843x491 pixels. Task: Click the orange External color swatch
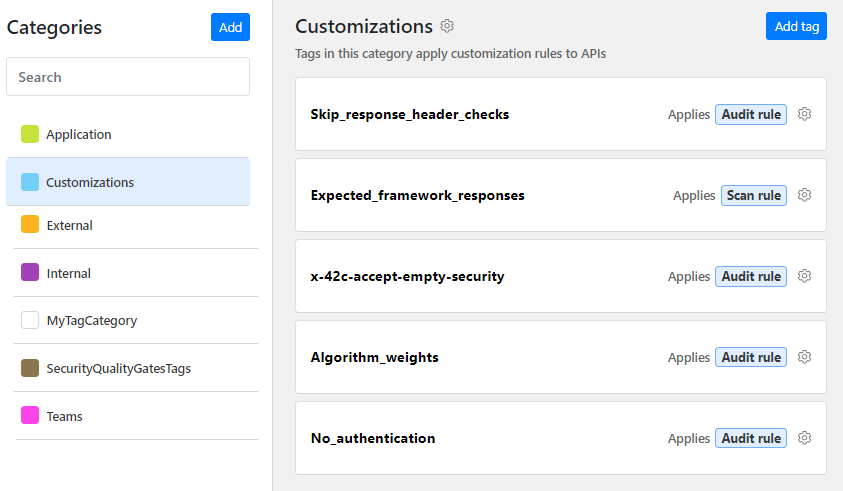click(x=30, y=224)
